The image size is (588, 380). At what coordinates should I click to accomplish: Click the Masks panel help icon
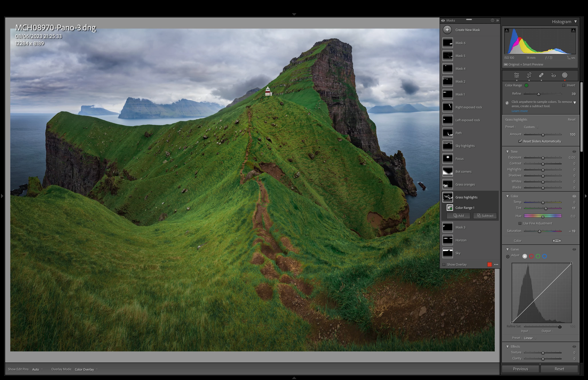point(492,20)
